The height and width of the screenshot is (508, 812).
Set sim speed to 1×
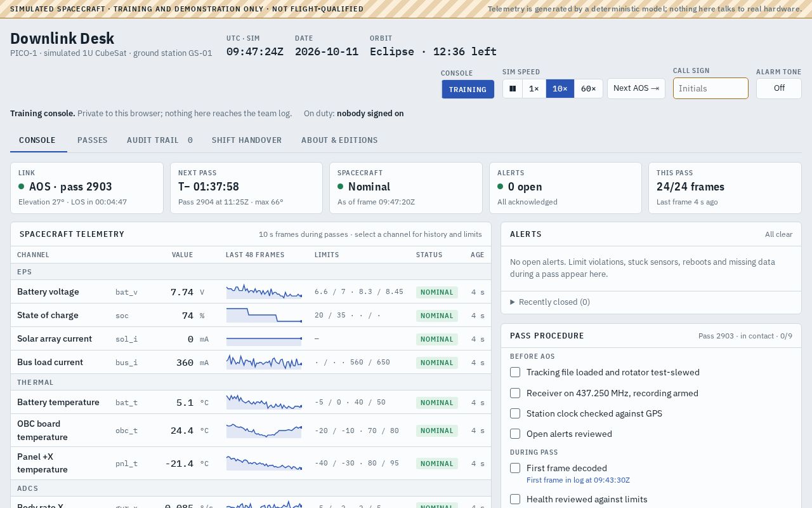tap(534, 89)
